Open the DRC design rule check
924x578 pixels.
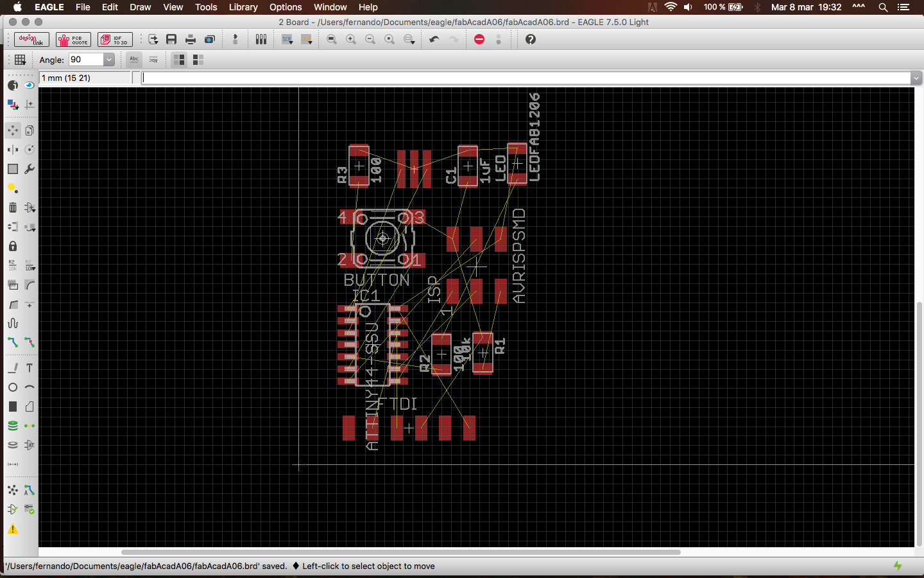(30, 509)
